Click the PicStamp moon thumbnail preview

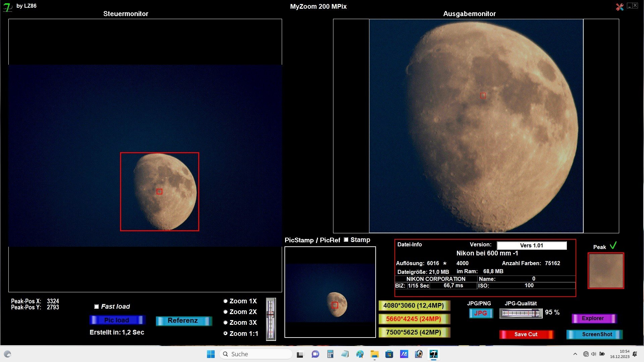pyautogui.click(x=330, y=292)
